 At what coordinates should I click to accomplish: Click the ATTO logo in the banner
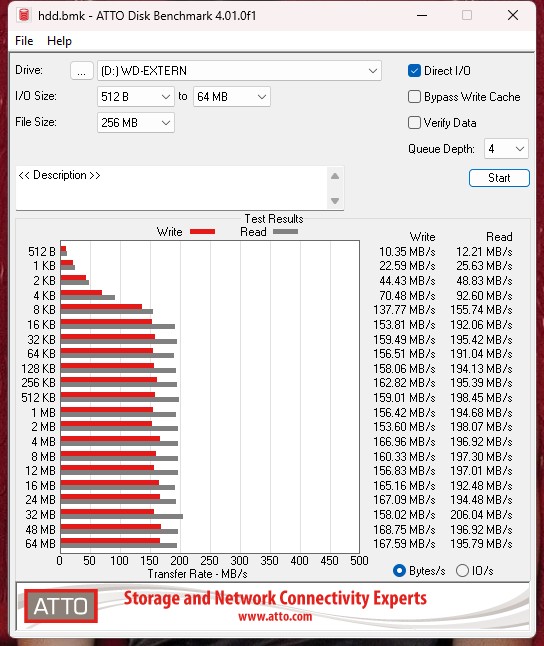click(x=61, y=606)
